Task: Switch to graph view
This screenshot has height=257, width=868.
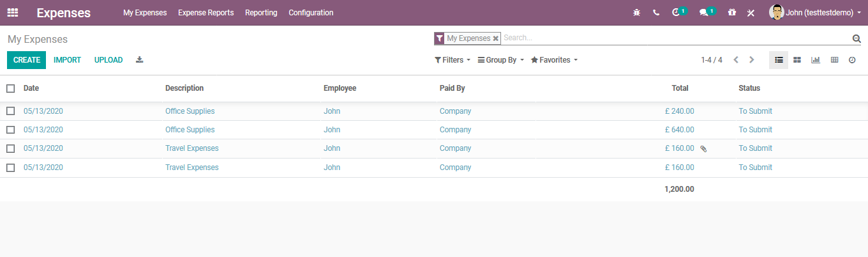Action: pyautogui.click(x=816, y=60)
